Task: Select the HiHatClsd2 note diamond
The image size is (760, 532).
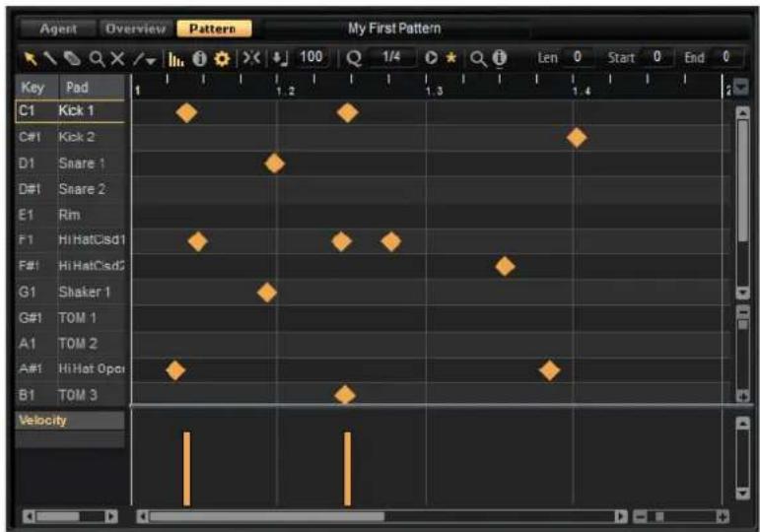Action: tap(505, 266)
